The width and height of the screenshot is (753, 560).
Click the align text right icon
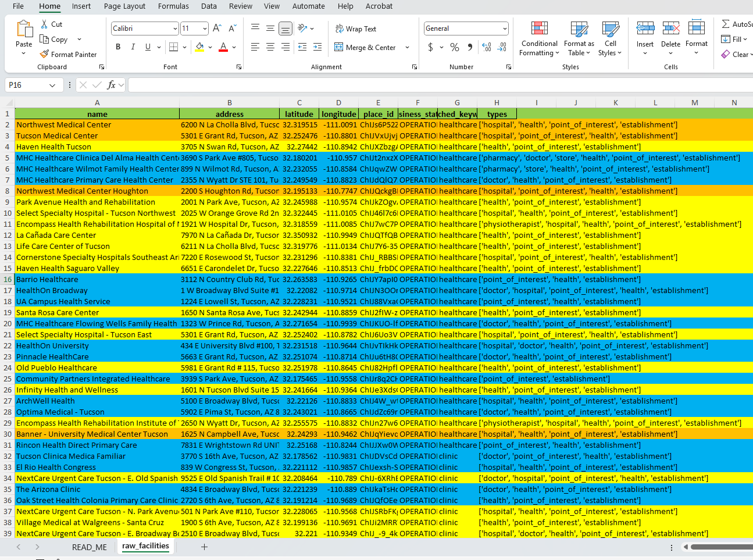(286, 47)
